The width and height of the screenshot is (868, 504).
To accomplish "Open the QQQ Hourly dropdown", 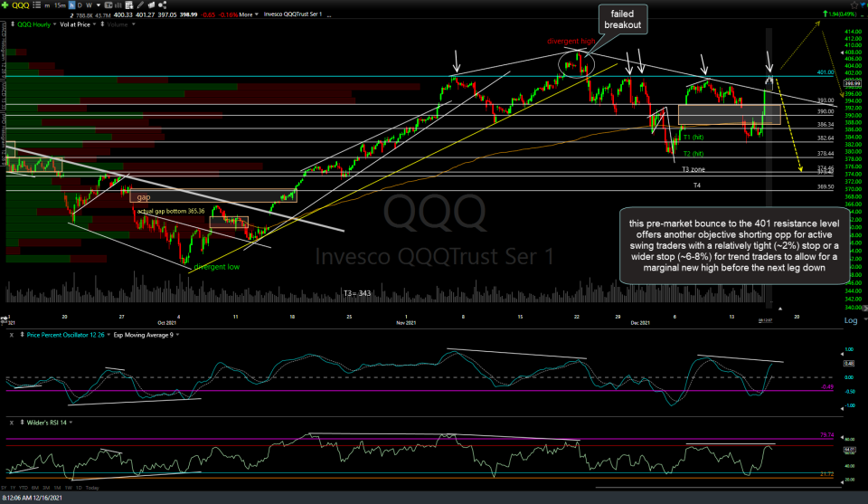I will [54, 24].
